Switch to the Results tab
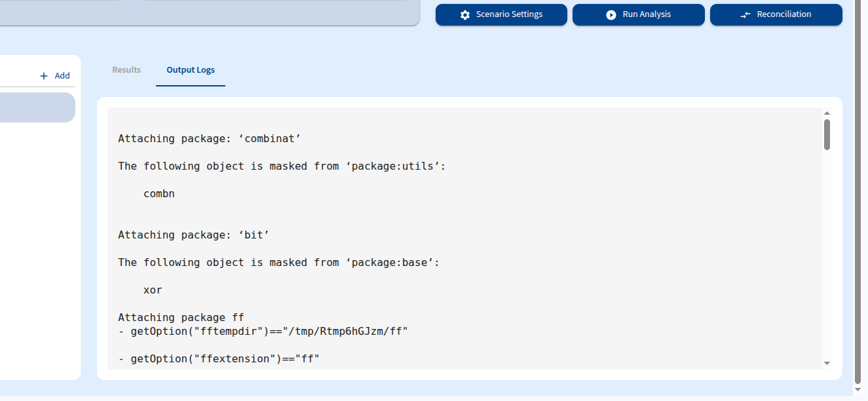The image size is (868, 401). (126, 69)
